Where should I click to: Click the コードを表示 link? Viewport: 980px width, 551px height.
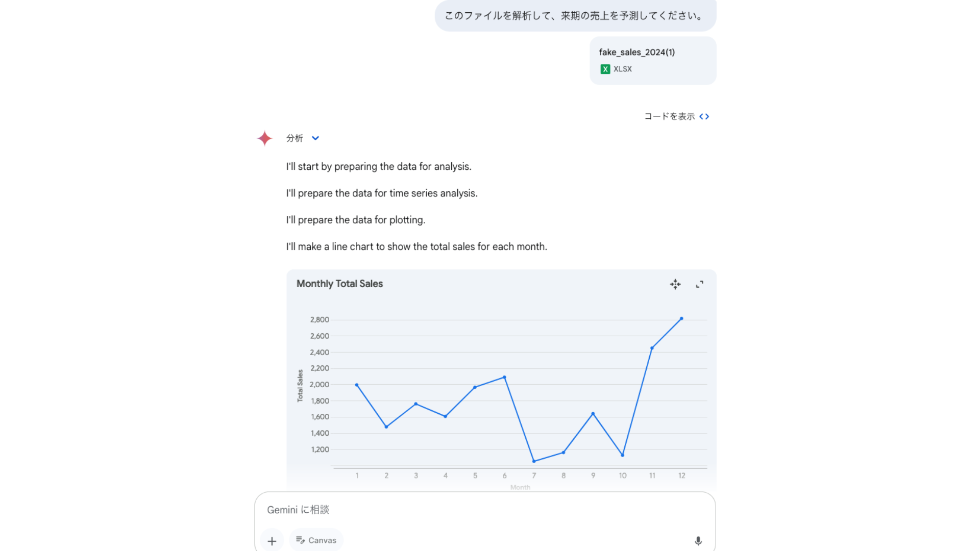(669, 116)
